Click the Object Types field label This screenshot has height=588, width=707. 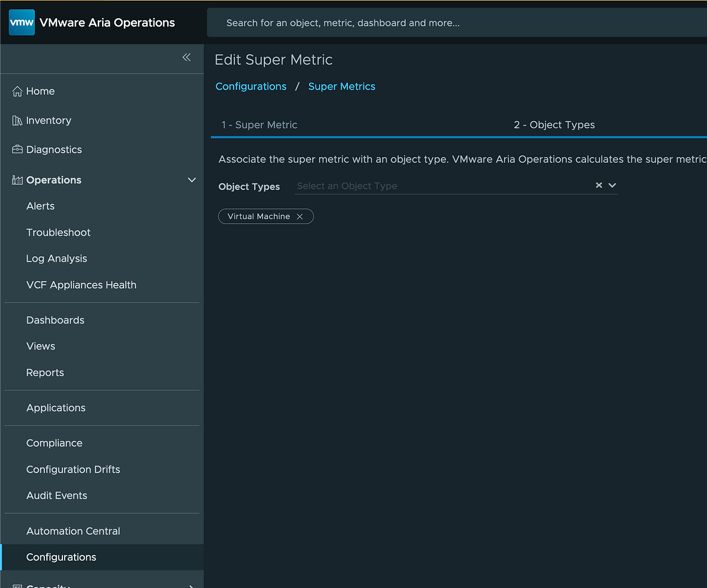(x=249, y=187)
